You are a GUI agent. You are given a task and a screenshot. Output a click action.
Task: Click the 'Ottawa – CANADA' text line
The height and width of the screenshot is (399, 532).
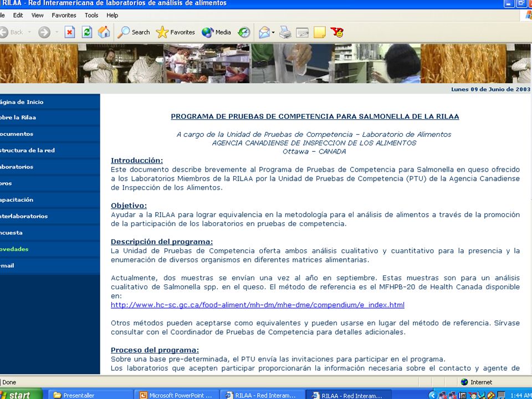point(314,152)
